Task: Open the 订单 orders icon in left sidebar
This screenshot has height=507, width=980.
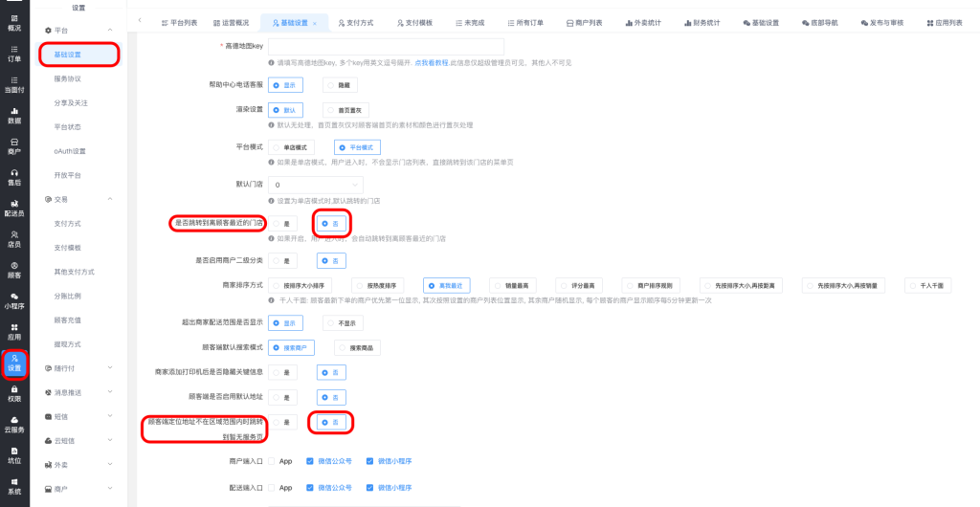Action: (x=14, y=53)
